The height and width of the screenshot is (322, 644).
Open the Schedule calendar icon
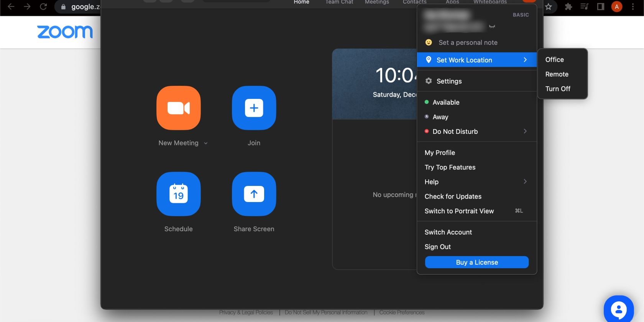[x=178, y=194]
